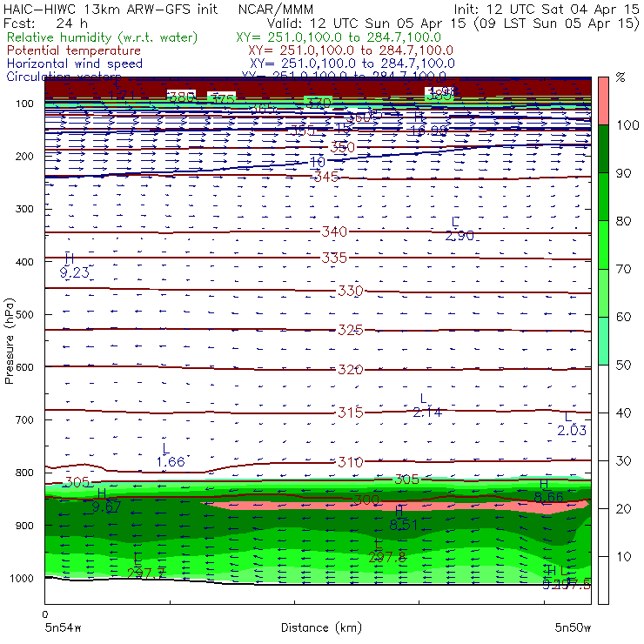Click the 'H 8.51' wind maximum marker
This screenshot has height=644, width=644.
(403, 518)
